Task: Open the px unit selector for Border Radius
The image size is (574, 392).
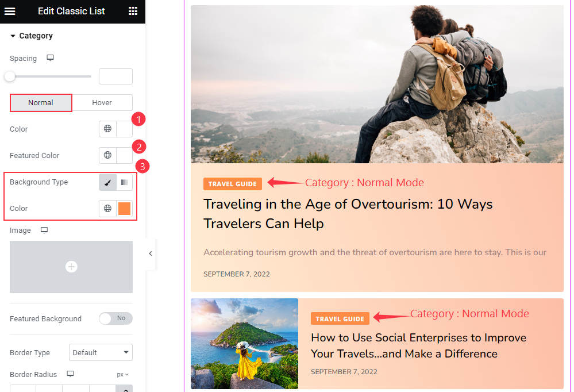Action: 122,374
